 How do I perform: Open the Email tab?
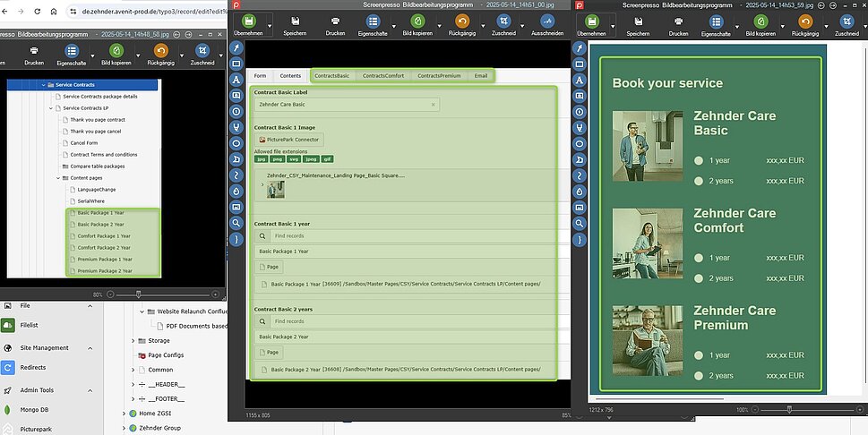pyautogui.click(x=481, y=76)
